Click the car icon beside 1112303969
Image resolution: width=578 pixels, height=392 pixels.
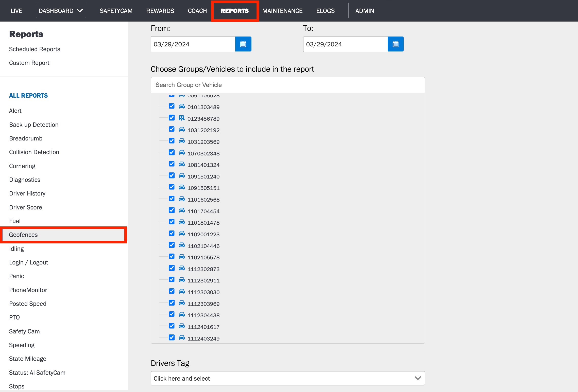click(x=182, y=303)
